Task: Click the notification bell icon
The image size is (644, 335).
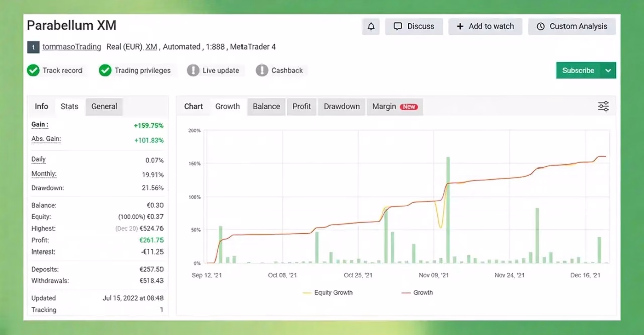Action: tap(371, 26)
